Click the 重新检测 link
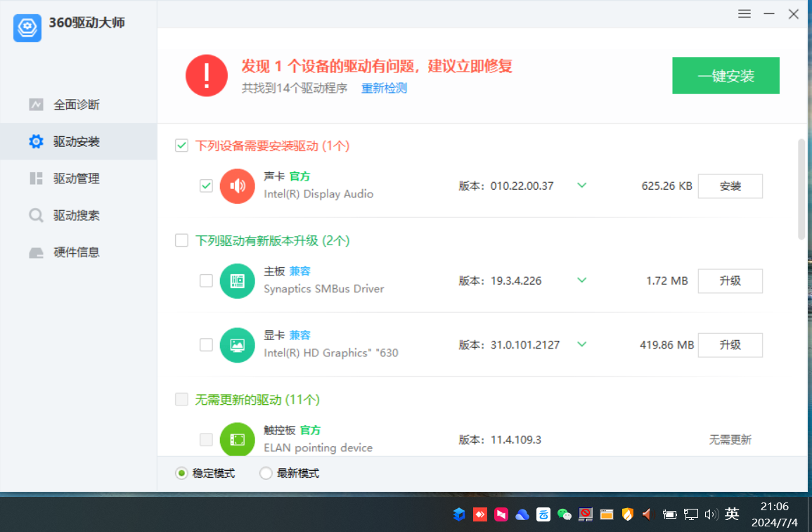This screenshot has height=532, width=812. click(x=384, y=89)
